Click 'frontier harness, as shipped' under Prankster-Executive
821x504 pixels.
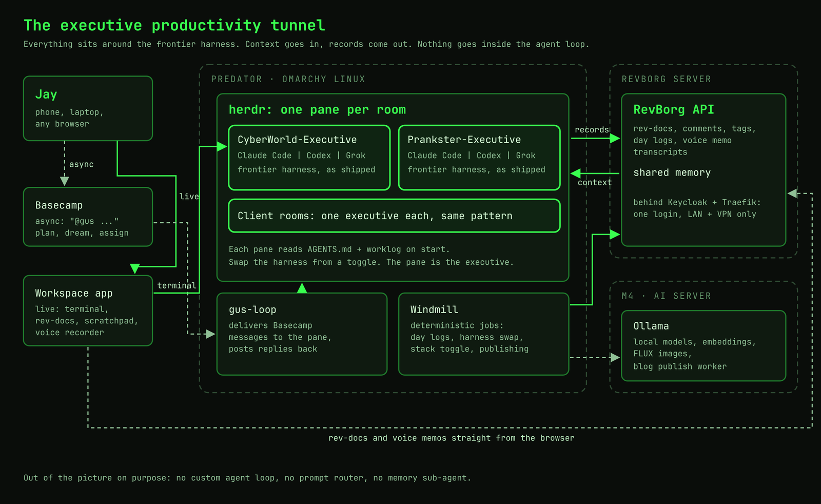point(477,170)
